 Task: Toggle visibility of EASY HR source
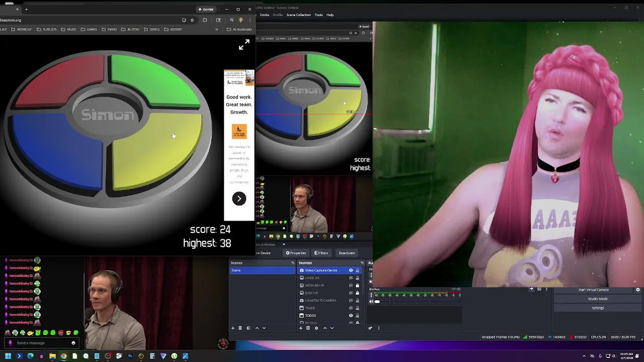[351, 293]
